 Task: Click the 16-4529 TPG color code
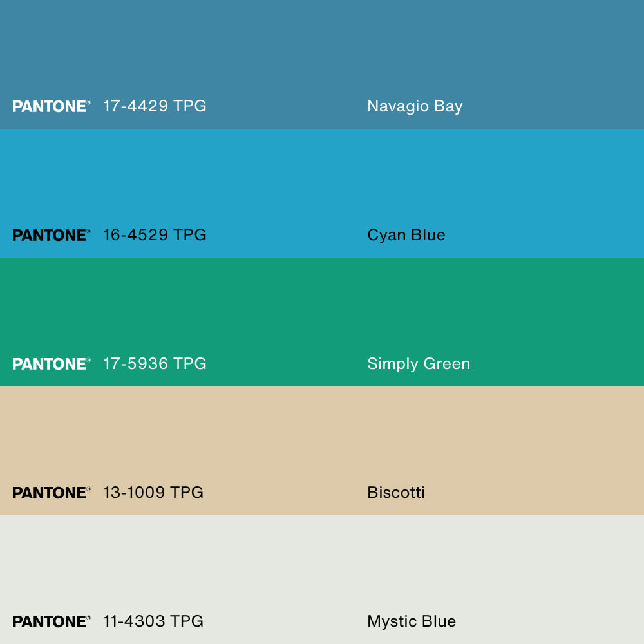pyautogui.click(x=155, y=235)
